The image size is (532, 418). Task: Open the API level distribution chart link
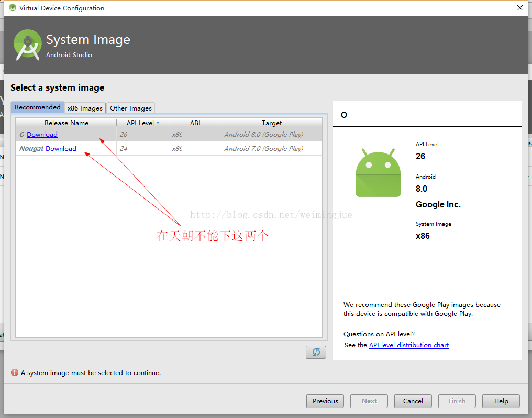(409, 345)
